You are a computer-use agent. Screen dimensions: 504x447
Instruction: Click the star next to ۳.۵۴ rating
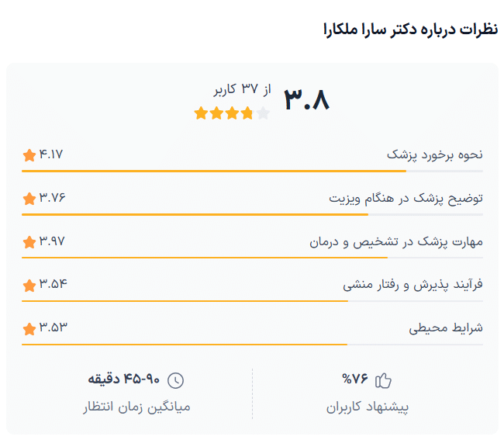29,286
